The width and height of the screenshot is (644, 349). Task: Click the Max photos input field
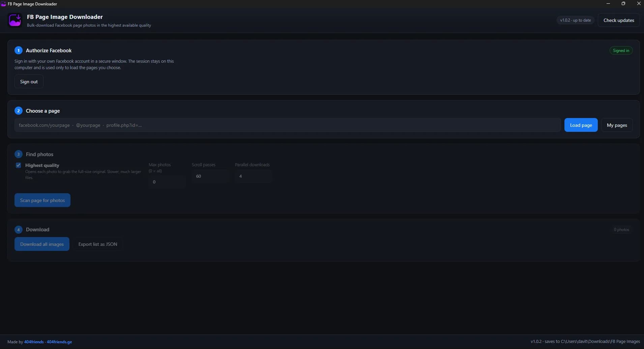167,182
